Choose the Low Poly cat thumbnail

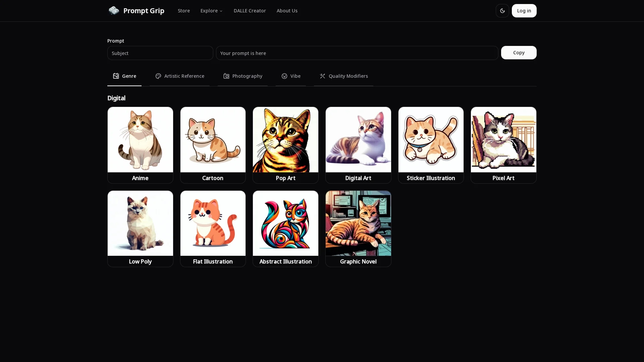[x=140, y=223]
